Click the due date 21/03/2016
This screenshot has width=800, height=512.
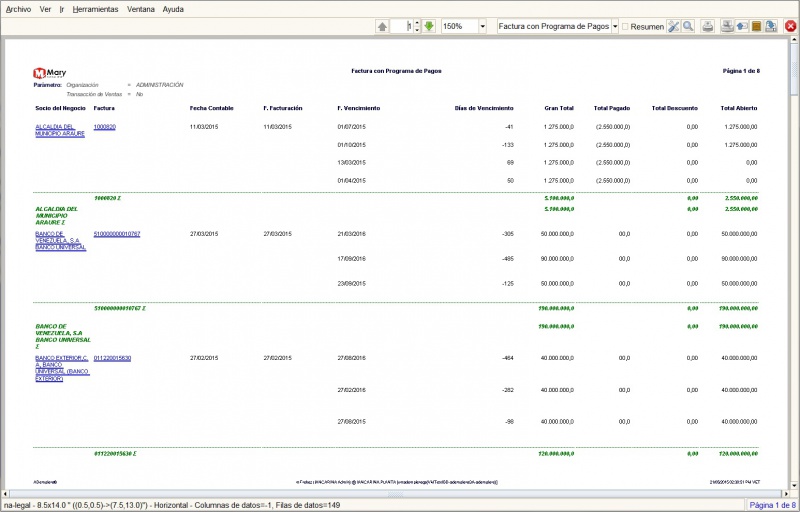click(x=352, y=234)
